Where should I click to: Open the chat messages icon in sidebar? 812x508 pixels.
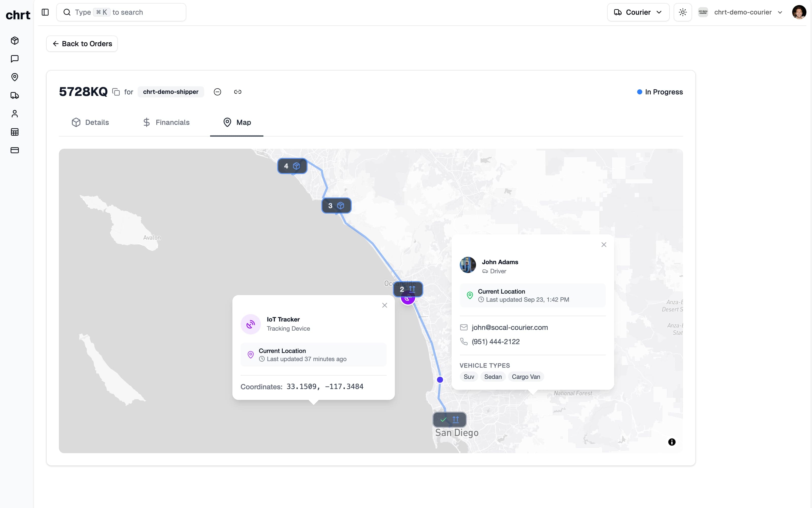[14, 59]
